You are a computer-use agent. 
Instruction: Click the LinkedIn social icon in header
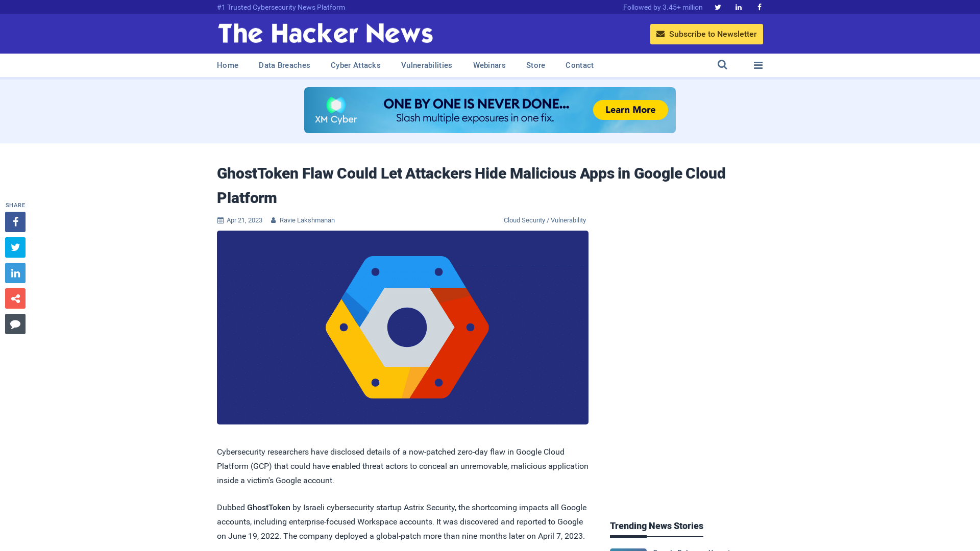[738, 7]
